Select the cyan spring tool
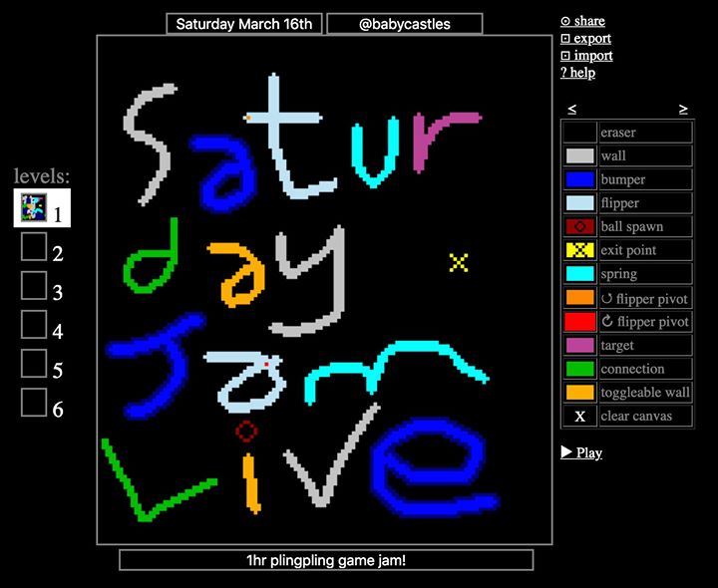This screenshot has height=588, width=718. 579,274
